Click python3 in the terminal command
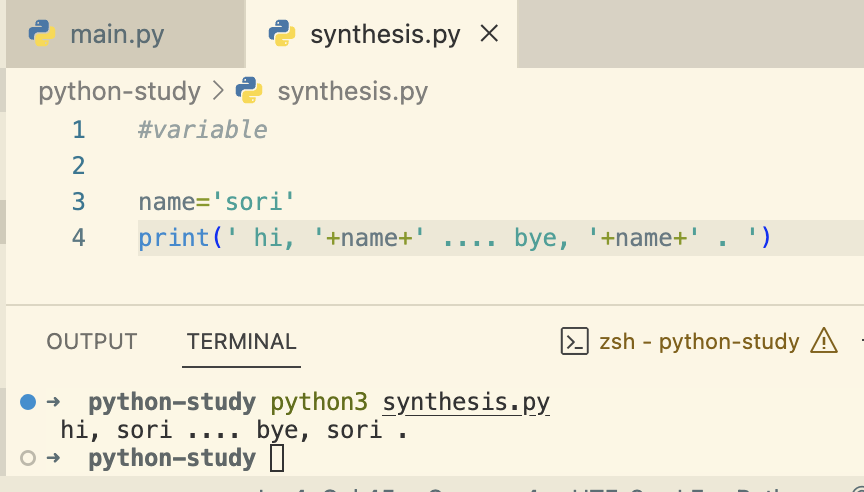 (319, 402)
